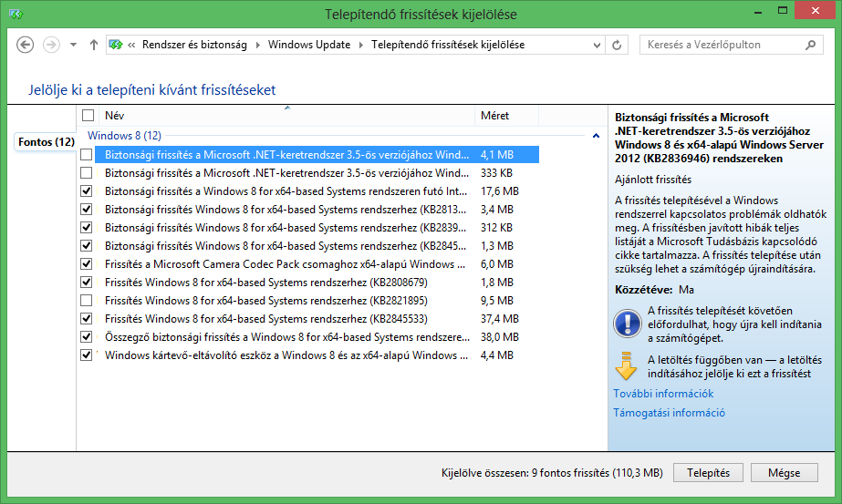Screen dimensions: 842x504
Task: Uncheck the KB2845533 update
Action: click(87, 319)
